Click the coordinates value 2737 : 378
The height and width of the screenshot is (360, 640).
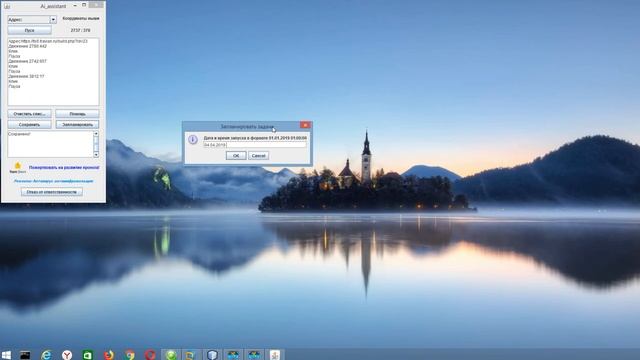click(80, 31)
